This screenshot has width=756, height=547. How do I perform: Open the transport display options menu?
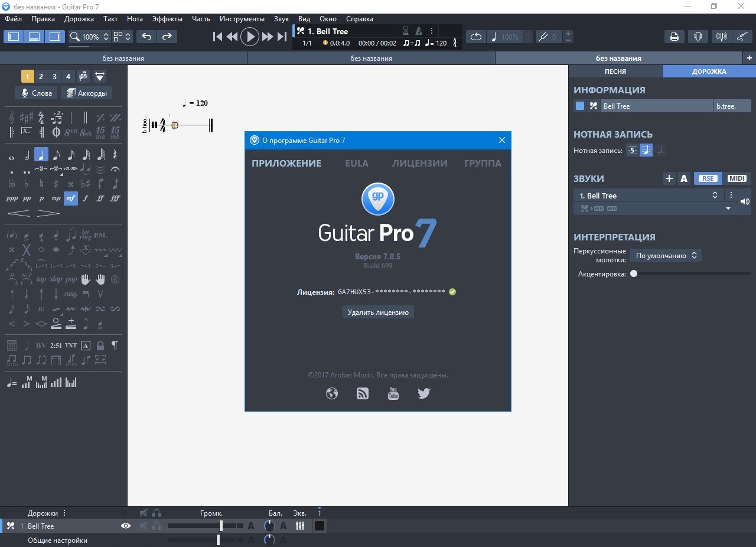[x=432, y=31]
